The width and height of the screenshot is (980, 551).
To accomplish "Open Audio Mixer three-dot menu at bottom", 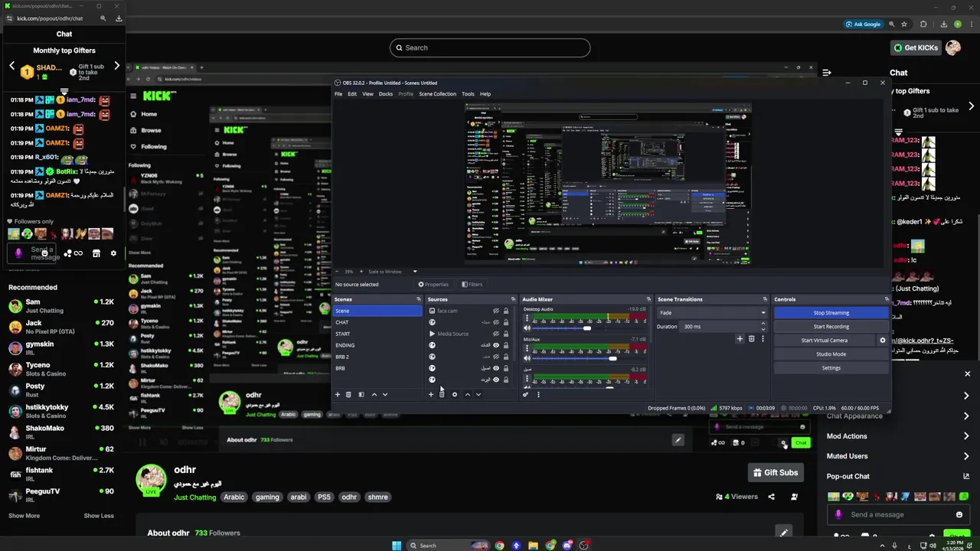I will click(538, 395).
